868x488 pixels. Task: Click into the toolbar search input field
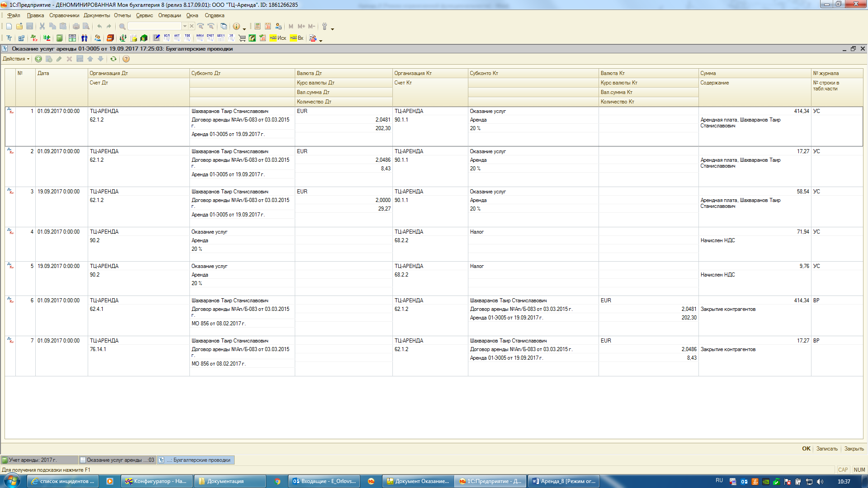155,26
